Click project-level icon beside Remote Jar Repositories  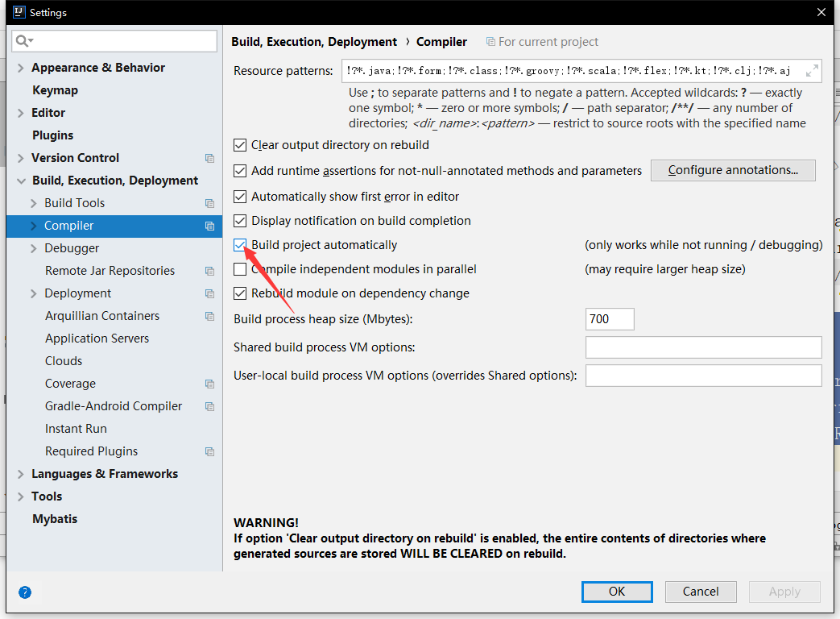tap(209, 271)
